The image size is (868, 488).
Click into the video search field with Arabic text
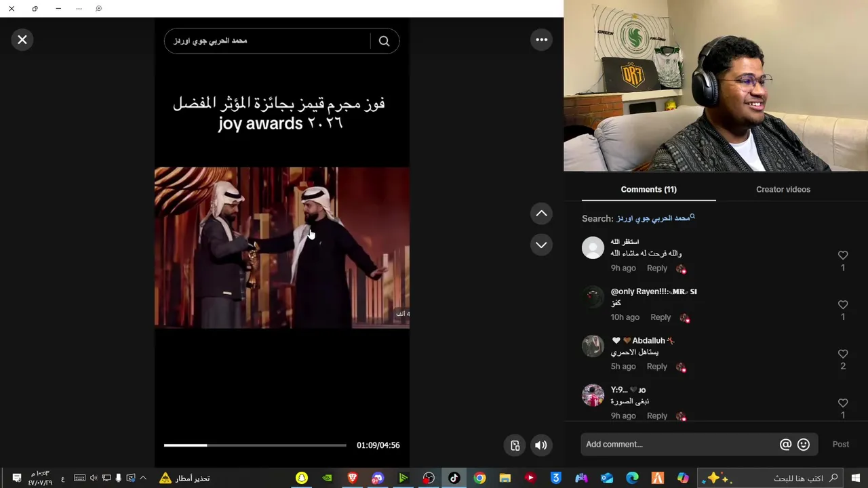click(x=268, y=41)
